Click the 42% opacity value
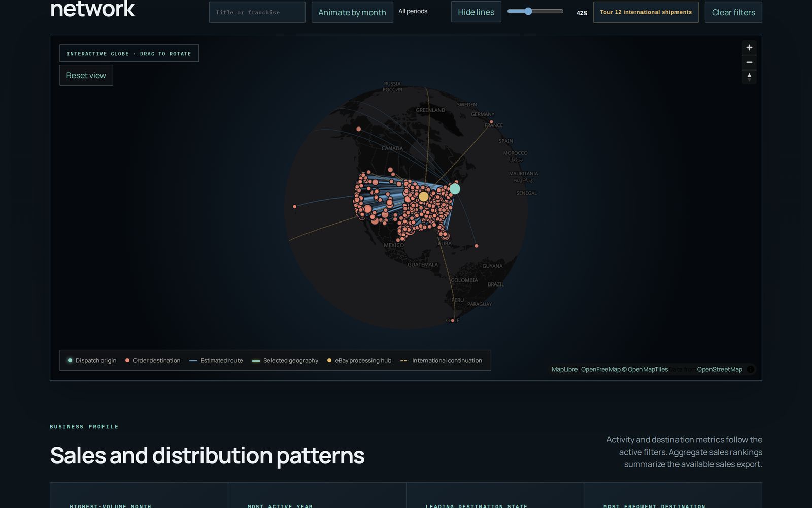The image size is (812, 508). pyautogui.click(x=582, y=13)
